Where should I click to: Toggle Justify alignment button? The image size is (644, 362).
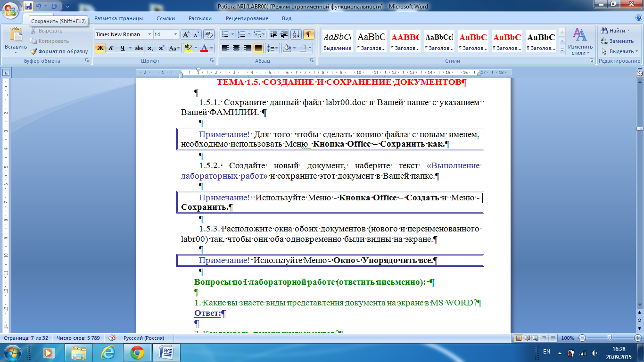point(258,48)
